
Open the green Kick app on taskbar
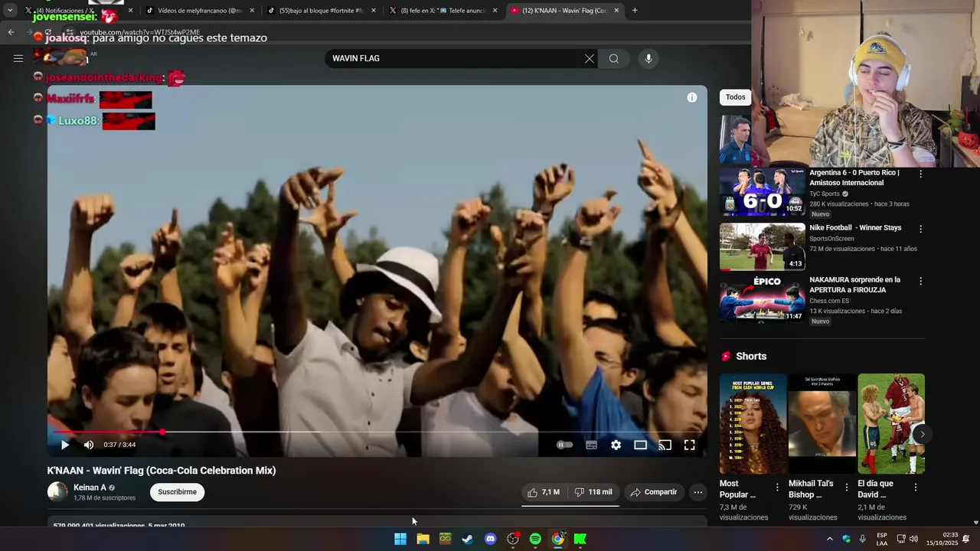(x=580, y=540)
